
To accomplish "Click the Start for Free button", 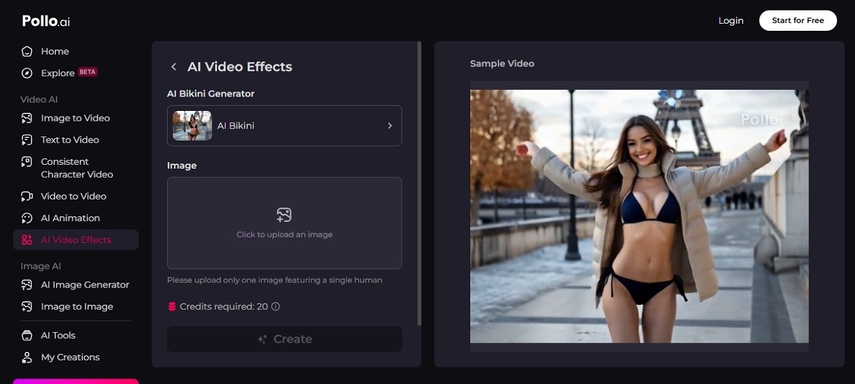I will tap(798, 21).
